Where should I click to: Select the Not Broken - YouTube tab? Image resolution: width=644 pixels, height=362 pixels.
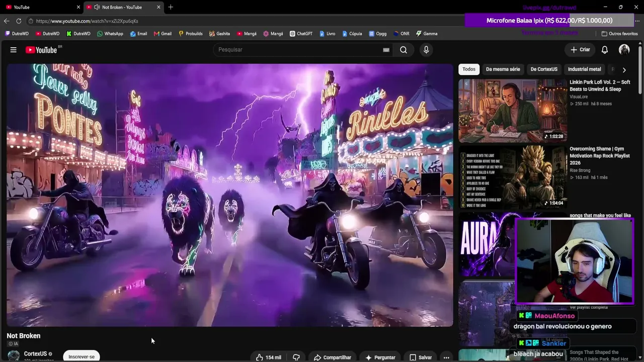(123, 7)
